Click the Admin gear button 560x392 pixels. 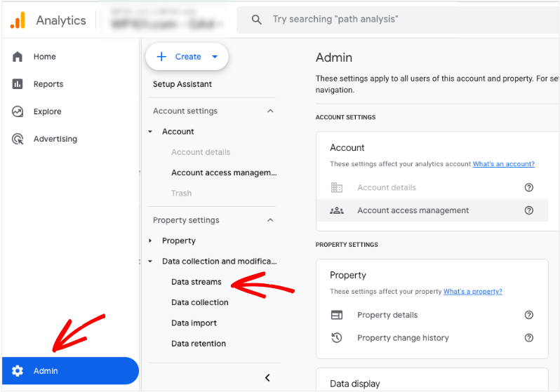click(70, 370)
